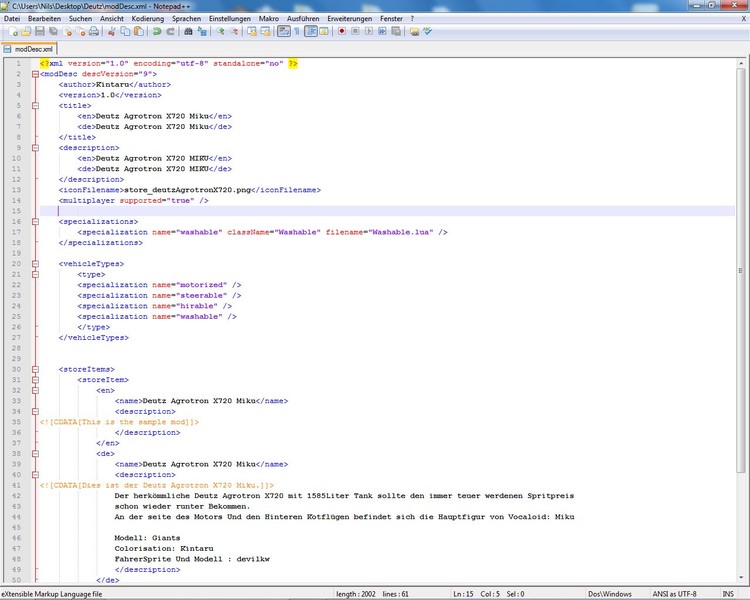Open the Ausführen menu
This screenshot has height=600, width=750.
[303, 19]
